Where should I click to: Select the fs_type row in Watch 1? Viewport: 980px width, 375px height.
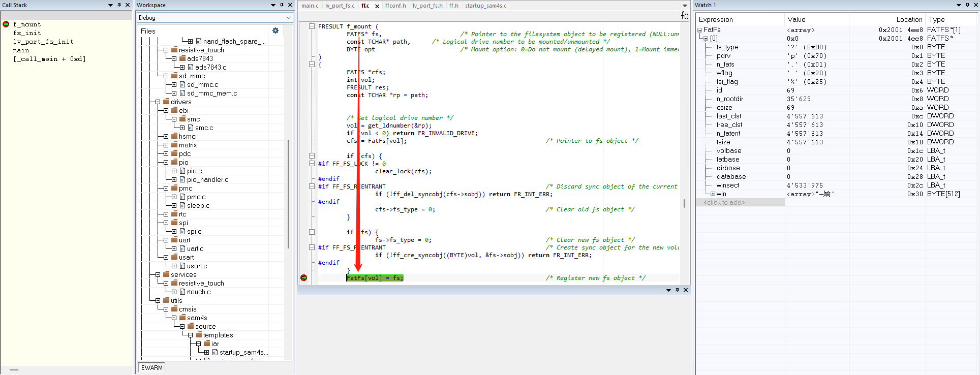837,47
